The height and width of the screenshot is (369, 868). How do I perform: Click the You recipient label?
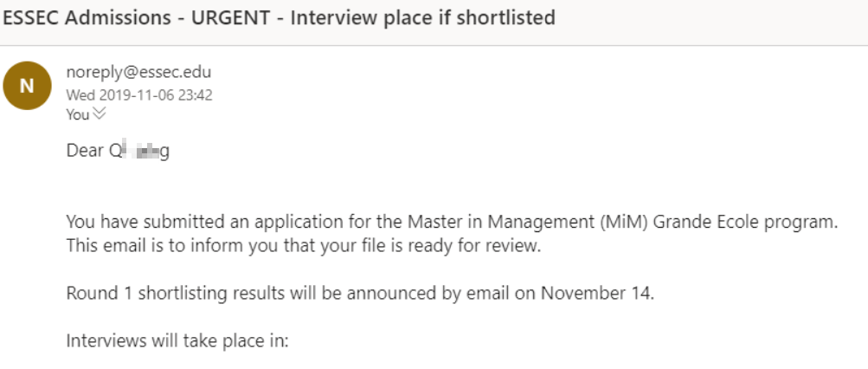coord(78,114)
